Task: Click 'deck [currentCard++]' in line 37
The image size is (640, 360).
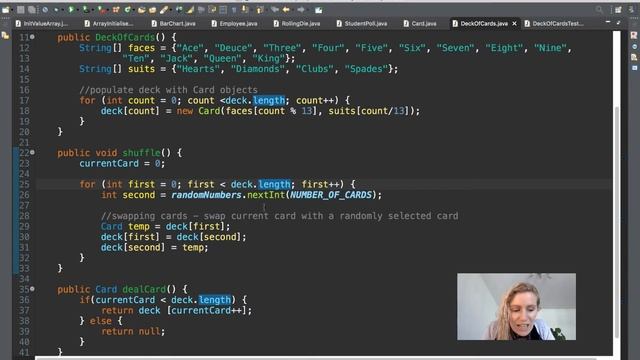Action: [192, 311]
